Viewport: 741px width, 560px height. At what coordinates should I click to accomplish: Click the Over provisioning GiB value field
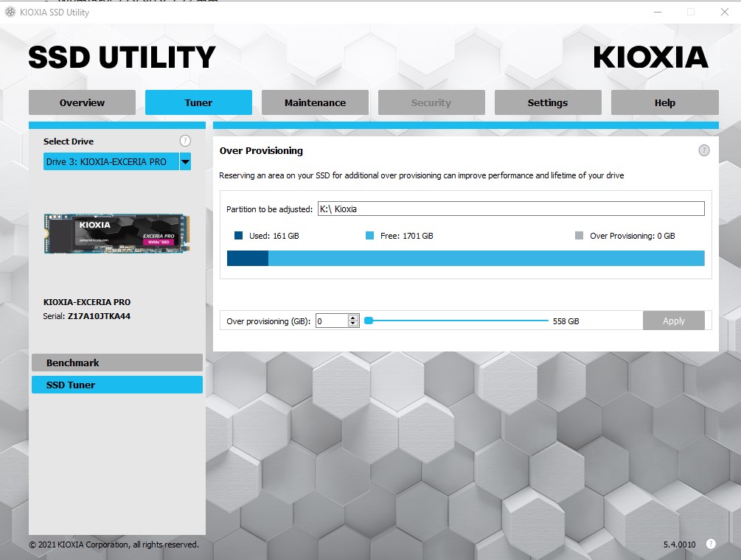[x=333, y=321]
